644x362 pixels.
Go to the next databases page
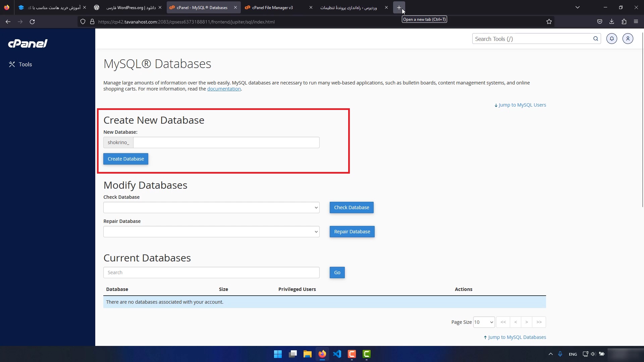pyautogui.click(x=527, y=322)
